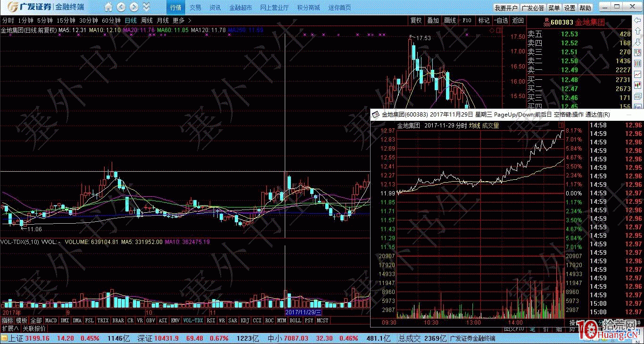Select the BOLL indicator
The width and height of the screenshot is (644, 344).
tap(295, 320)
